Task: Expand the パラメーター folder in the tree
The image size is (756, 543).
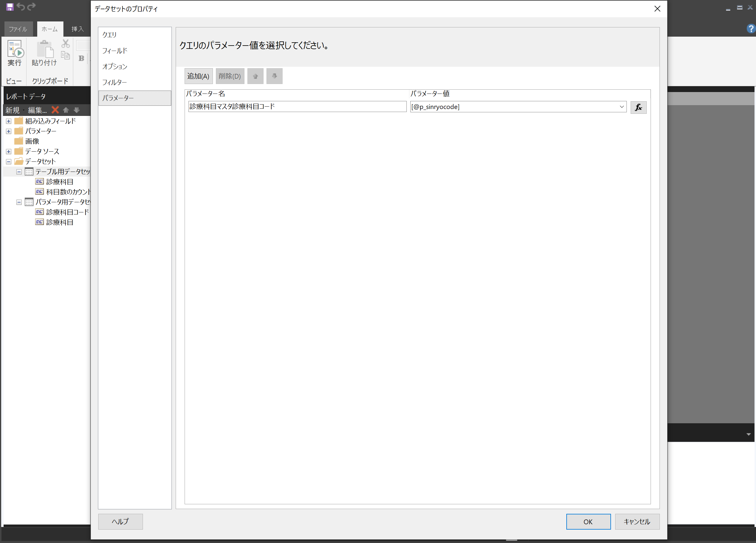Action: 8,131
